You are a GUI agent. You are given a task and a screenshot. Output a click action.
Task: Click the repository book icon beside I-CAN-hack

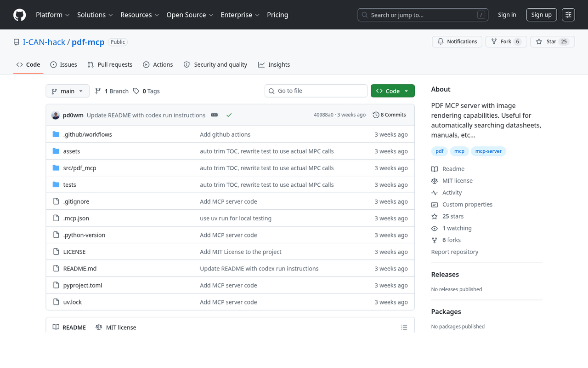click(x=16, y=41)
